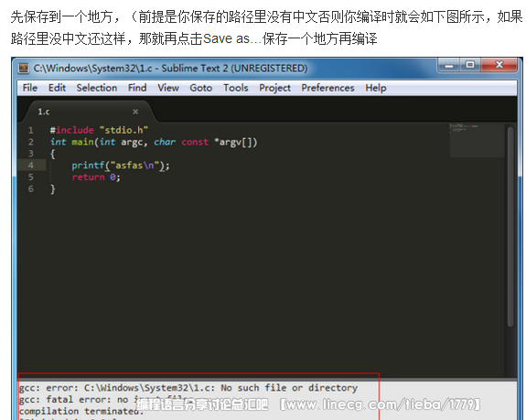The height and width of the screenshot is (420, 526).
Task: Open the File menu
Action: [30, 88]
